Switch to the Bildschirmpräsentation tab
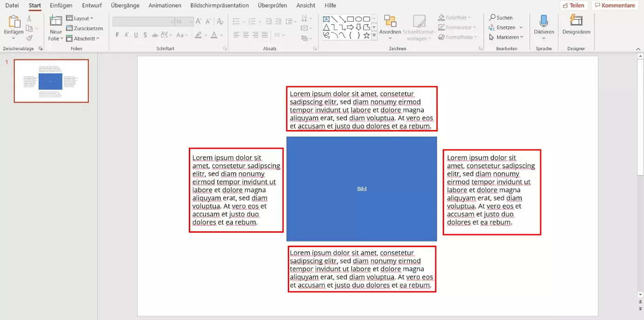The image size is (644, 320). click(219, 6)
